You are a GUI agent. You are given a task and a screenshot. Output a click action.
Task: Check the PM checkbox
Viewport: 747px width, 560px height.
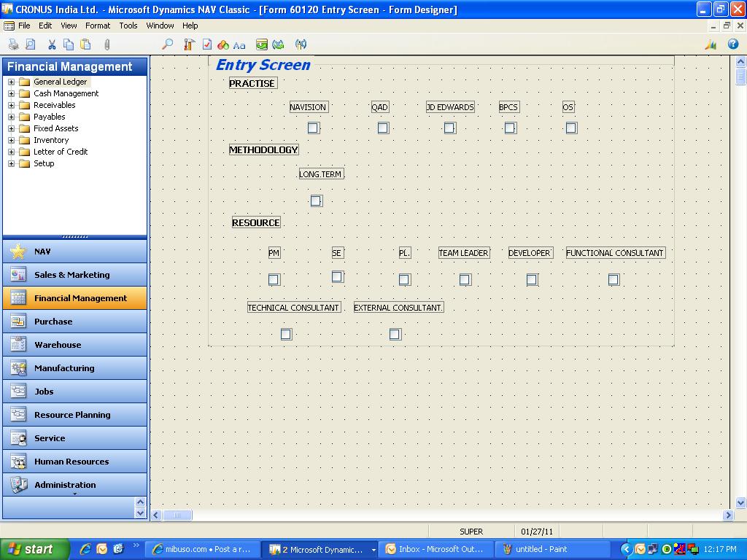click(274, 279)
